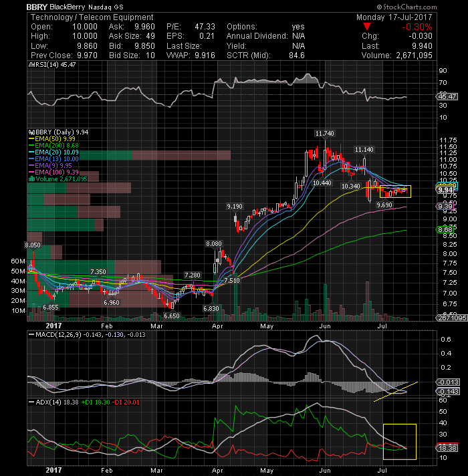The height and width of the screenshot is (476, 468).
Task: Click the SCTR (Mid) value '84.6'
Action: [297, 55]
